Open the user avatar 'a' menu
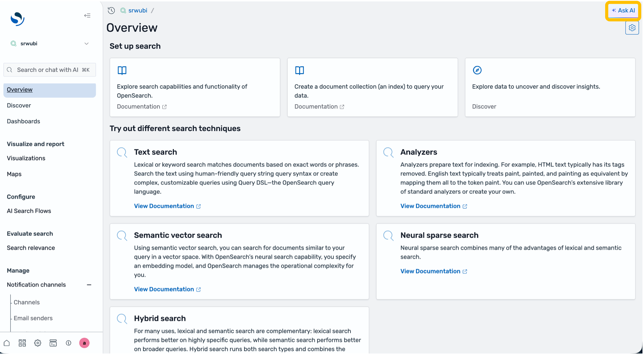The height and width of the screenshot is (355, 644). [84, 343]
